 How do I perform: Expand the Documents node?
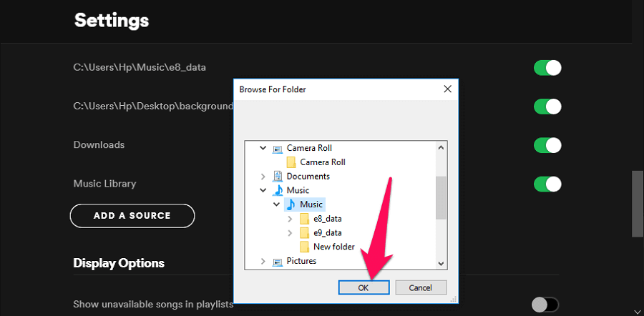coord(263,177)
